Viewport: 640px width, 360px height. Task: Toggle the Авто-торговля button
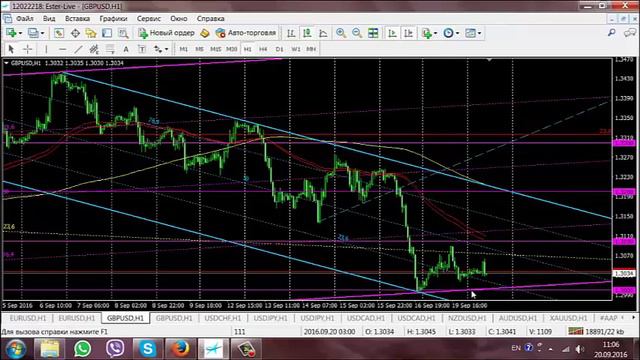(246, 33)
